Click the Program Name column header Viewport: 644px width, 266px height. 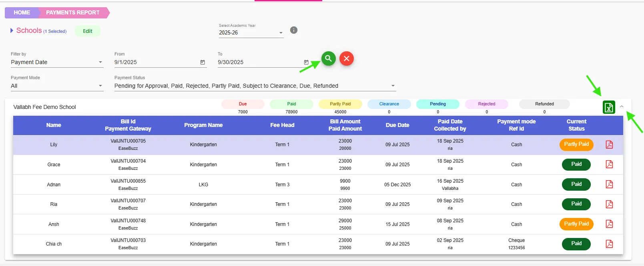click(203, 125)
